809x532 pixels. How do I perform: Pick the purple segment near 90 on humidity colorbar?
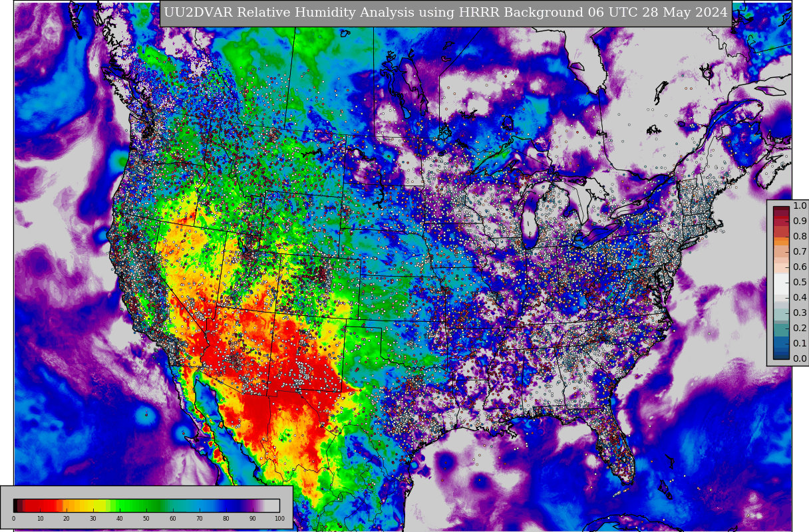click(253, 505)
